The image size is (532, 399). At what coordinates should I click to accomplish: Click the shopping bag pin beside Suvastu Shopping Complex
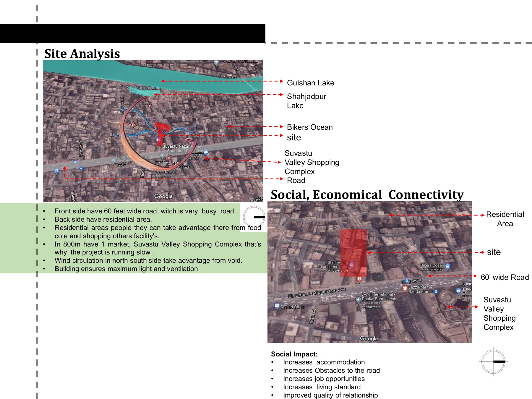click(x=458, y=290)
